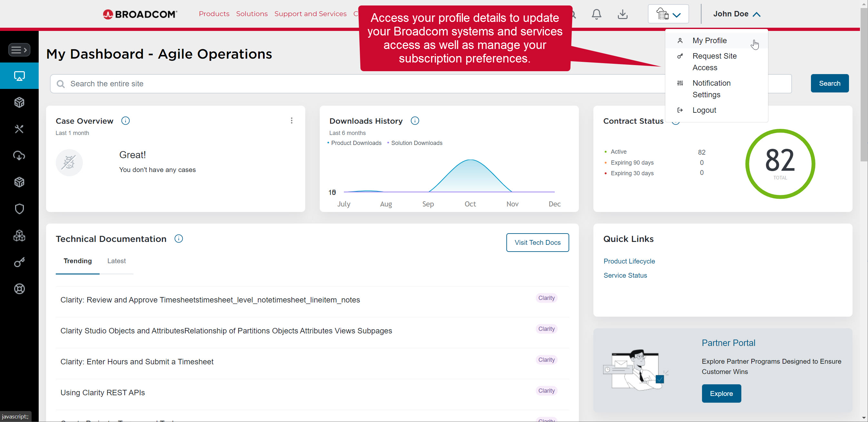Screen dimensions: 868x422
Task: Click Case Overview info icon
Action: [125, 120]
